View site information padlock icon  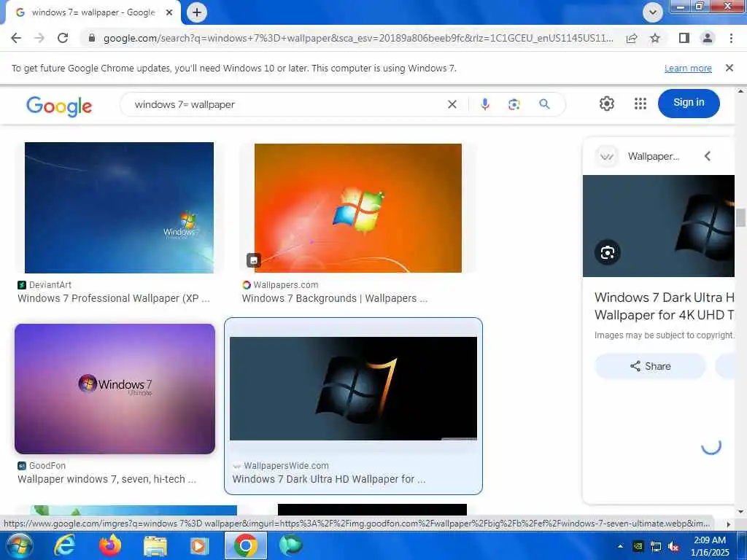[x=92, y=38]
